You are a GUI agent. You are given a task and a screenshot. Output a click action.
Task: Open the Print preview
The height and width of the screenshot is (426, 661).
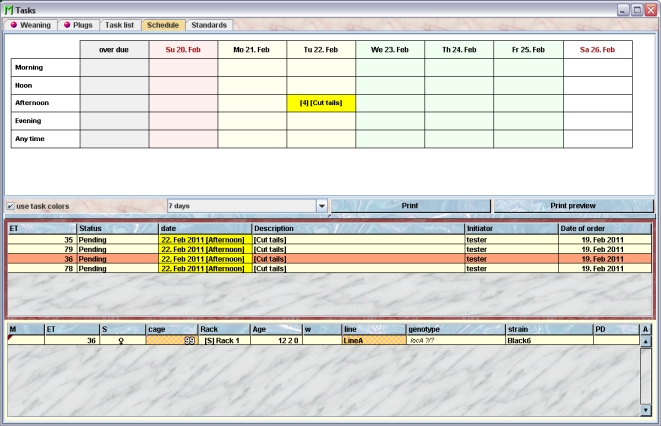572,206
